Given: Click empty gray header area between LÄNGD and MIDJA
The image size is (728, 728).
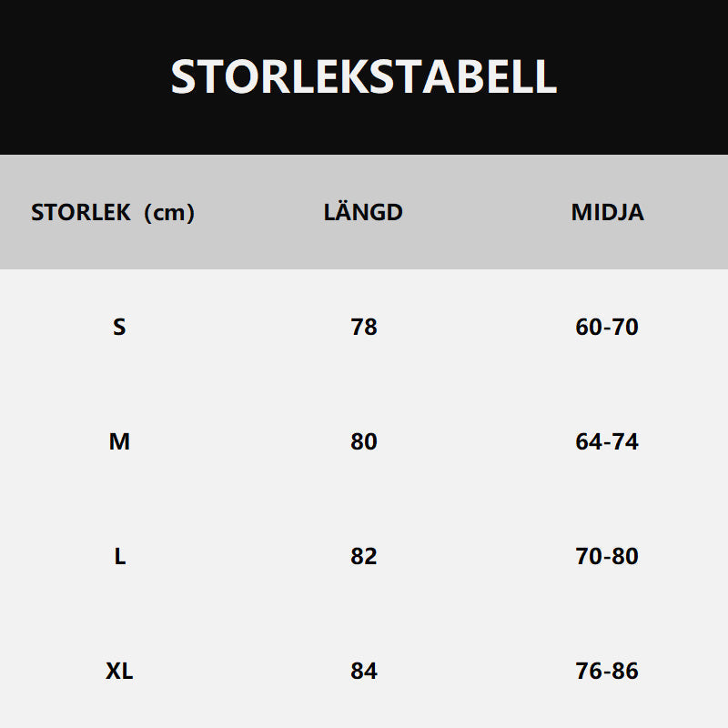Looking at the screenshot, I should coord(487,213).
